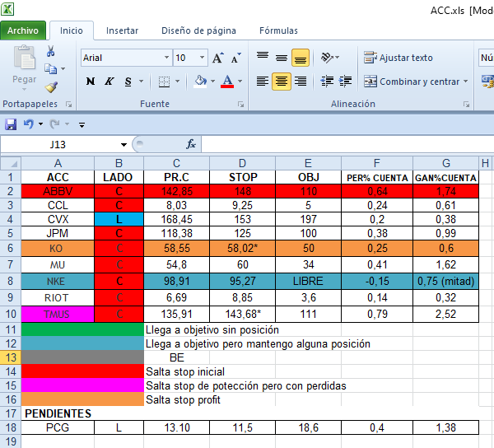This screenshot has height=448, width=494.
Task: Switch to the Insertar tab
Action: pyautogui.click(x=122, y=30)
